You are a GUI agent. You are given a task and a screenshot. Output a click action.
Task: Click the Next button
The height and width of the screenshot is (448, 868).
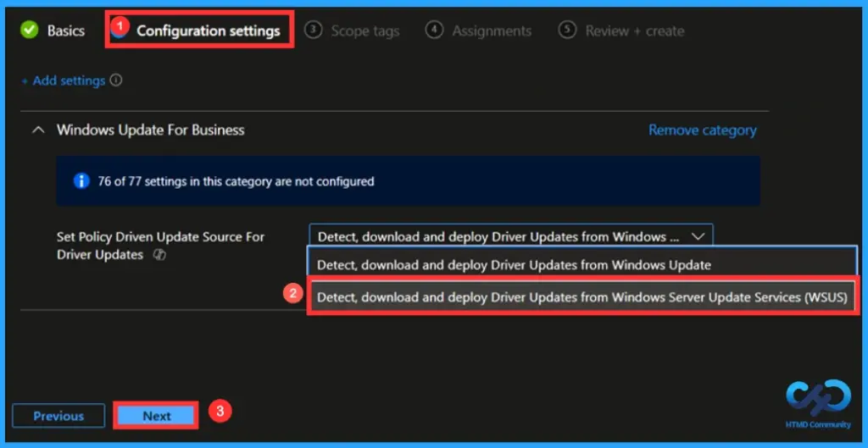[156, 416]
